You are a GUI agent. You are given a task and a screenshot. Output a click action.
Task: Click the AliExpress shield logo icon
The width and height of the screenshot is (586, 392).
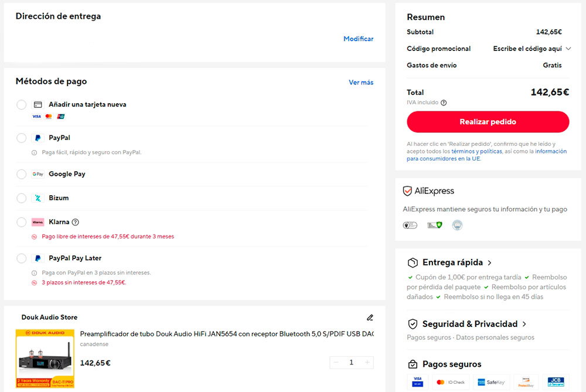pos(407,191)
